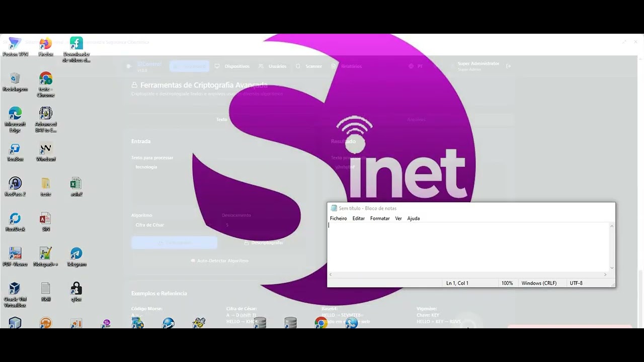Select the Notepad++ desktop shortcut

[x=46, y=257]
